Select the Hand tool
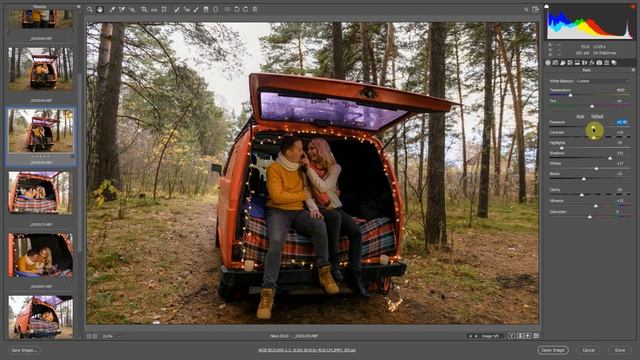This screenshot has height=360, width=640. click(100, 9)
